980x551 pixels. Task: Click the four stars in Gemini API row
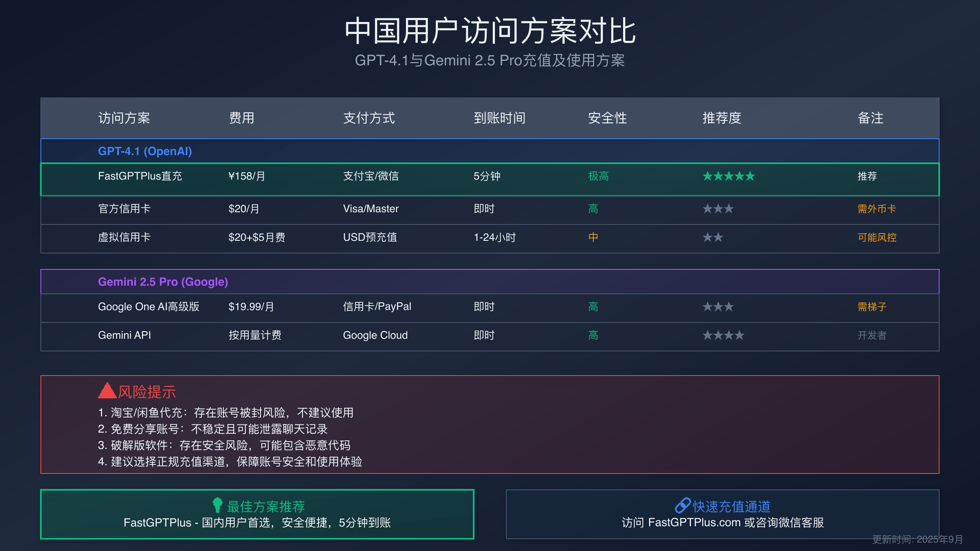click(x=724, y=335)
